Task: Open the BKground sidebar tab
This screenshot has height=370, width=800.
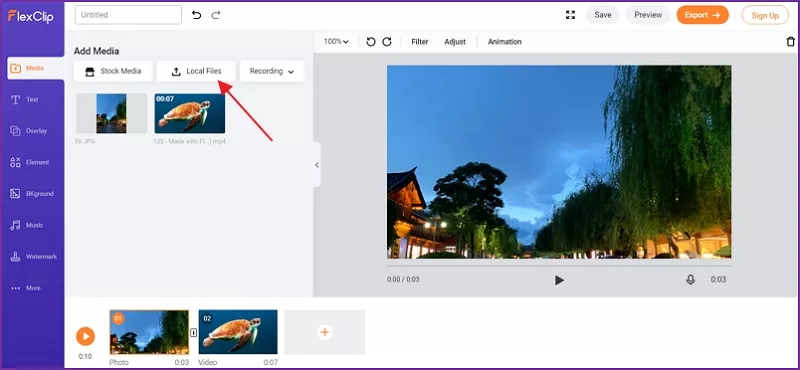Action: tap(32, 194)
